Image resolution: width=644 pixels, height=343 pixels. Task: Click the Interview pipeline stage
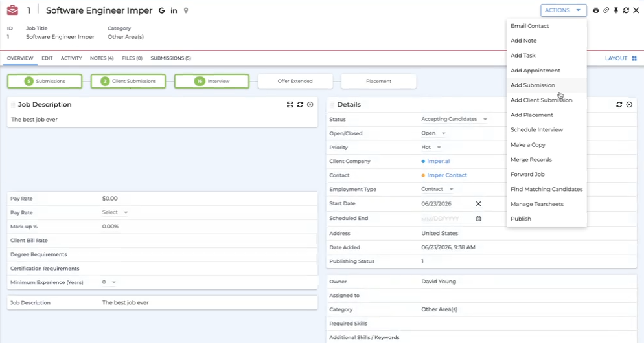(x=212, y=82)
